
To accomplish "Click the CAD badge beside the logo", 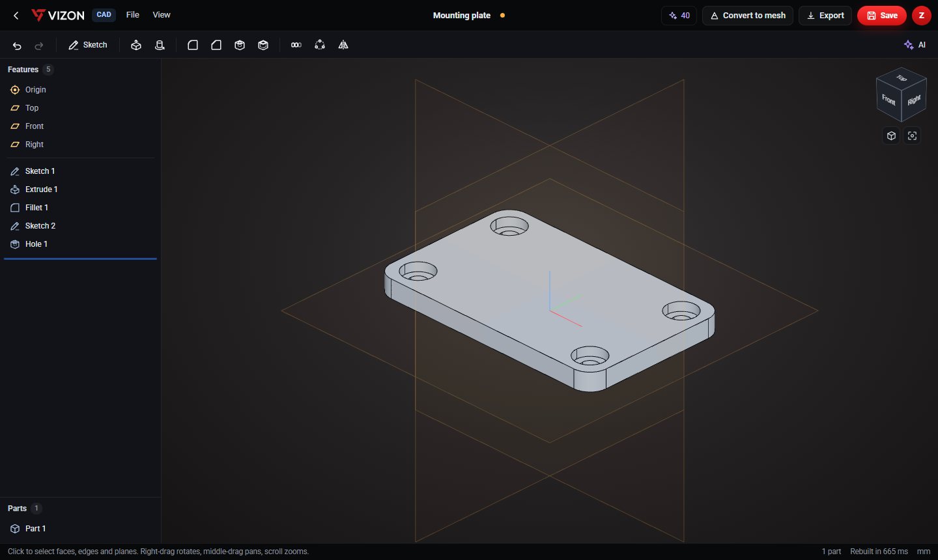I will [104, 15].
